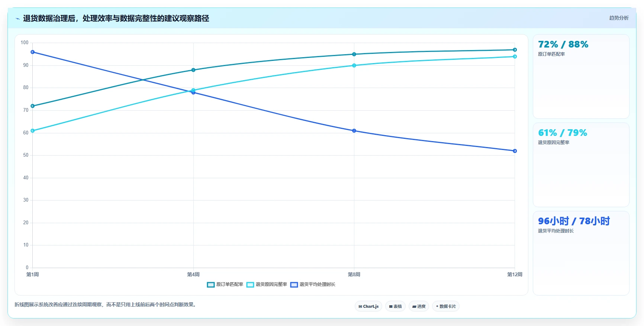
Task: Select the 第1周 point on 退货平均处理时长 line
Action: point(33,52)
